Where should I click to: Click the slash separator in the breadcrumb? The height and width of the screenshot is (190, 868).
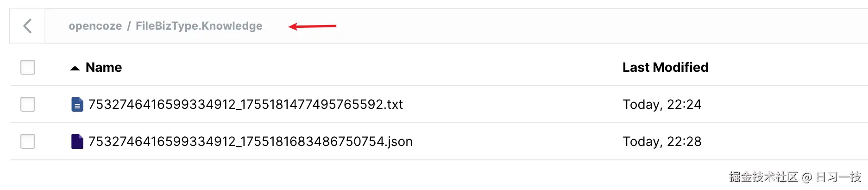point(129,26)
